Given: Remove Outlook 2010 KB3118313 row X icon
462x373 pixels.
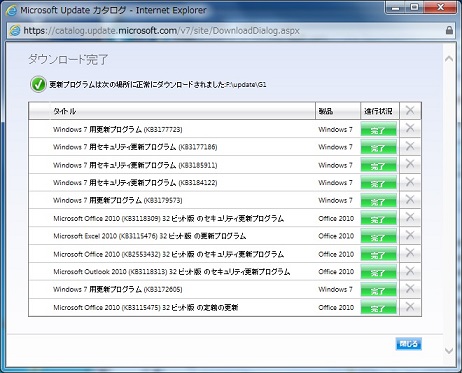Looking at the screenshot, I should (x=410, y=271).
